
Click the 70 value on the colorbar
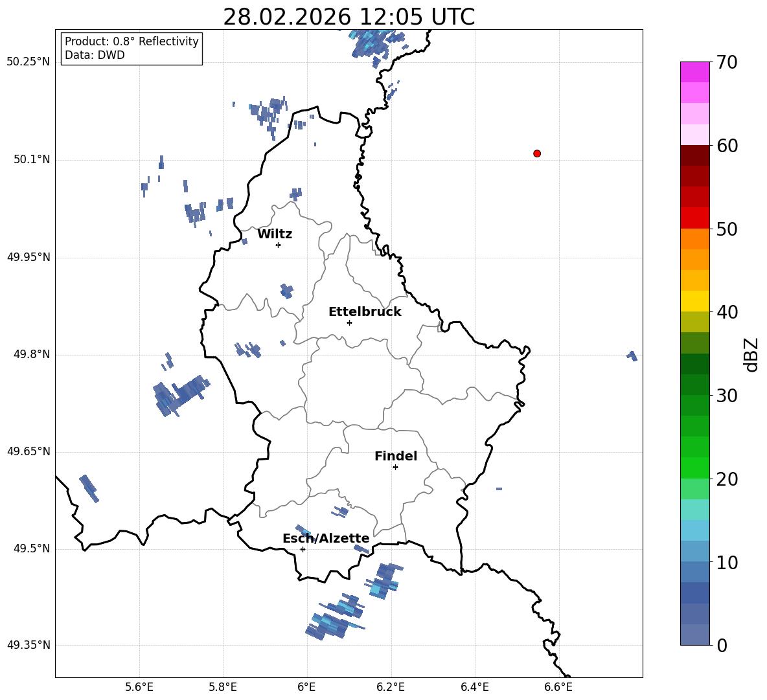pyautogui.click(x=726, y=63)
